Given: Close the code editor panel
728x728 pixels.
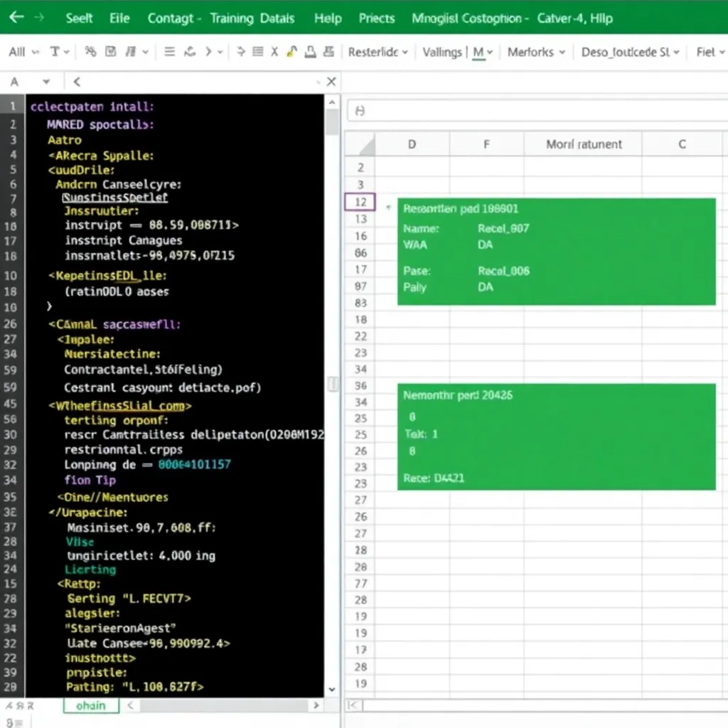Looking at the screenshot, I should [x=331, y=82].
